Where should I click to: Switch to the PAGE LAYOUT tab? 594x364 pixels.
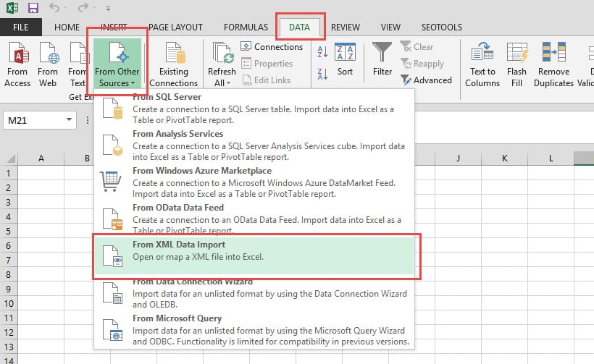[175, 27]
